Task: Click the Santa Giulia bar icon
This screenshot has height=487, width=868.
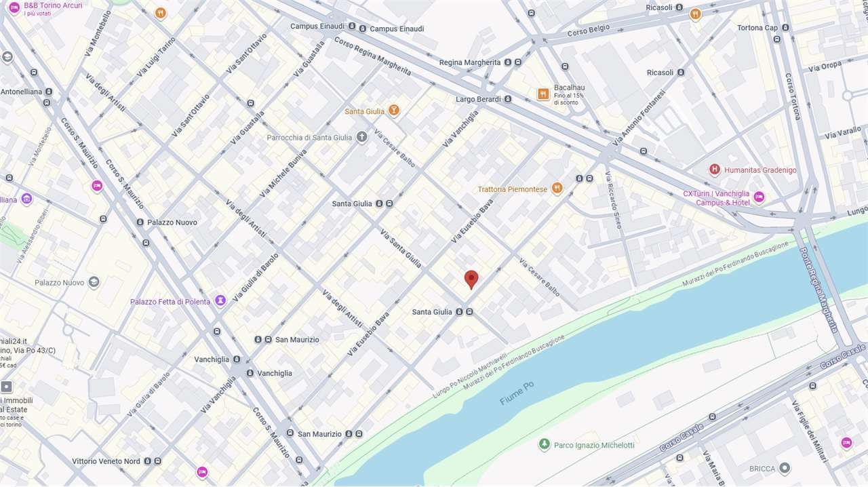Action: tap(394, 111)
